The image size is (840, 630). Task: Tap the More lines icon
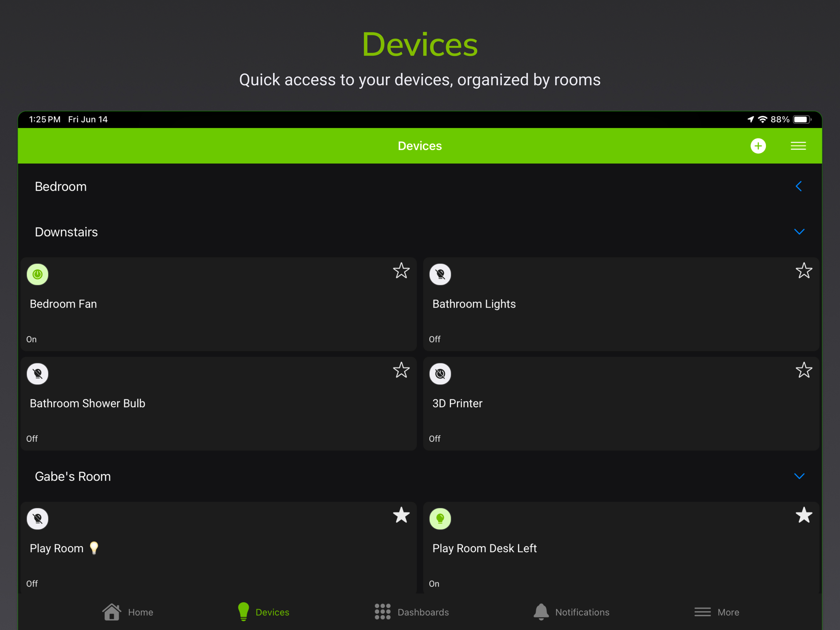[703, 612]
